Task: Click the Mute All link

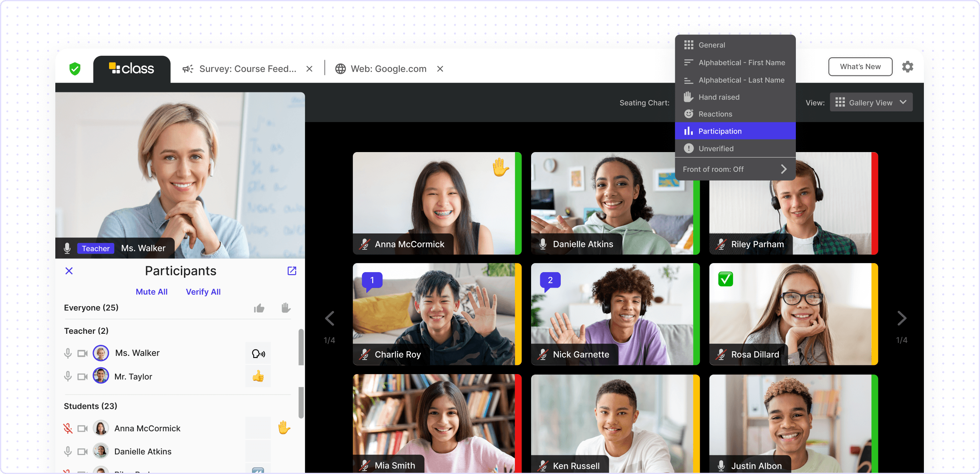Action: (x=152, y=292)
